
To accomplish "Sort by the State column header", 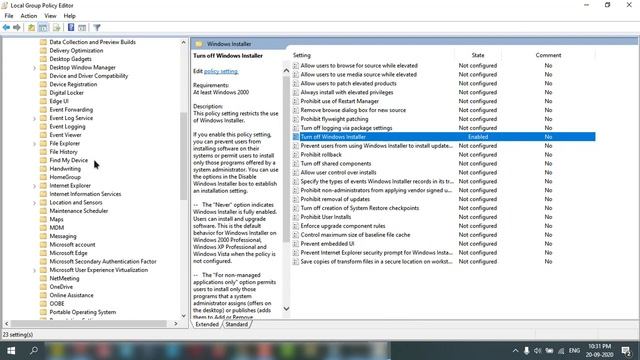I will click(478, 55).
